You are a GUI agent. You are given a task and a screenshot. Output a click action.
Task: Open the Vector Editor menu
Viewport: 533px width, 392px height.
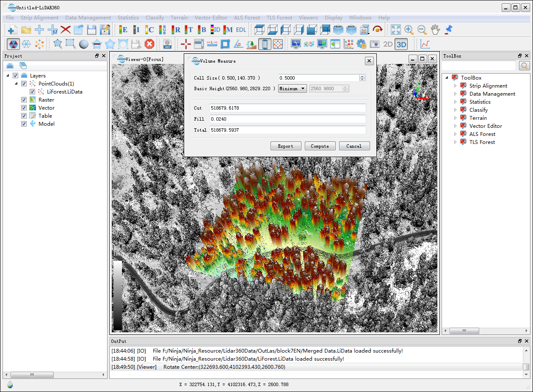point(211,18)
